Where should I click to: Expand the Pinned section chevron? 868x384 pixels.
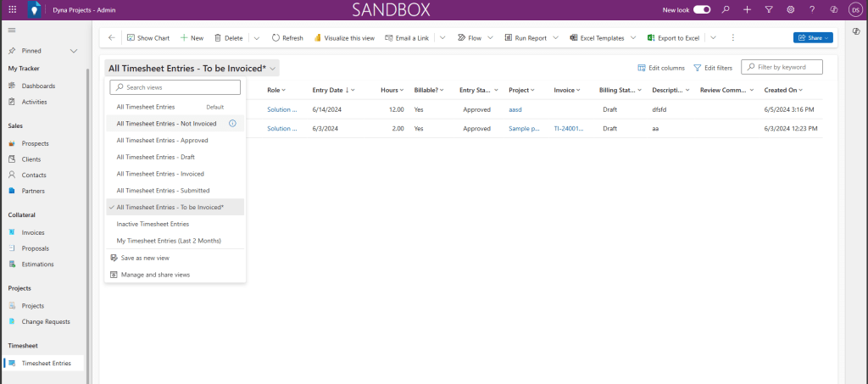click(x=74, y=51)
